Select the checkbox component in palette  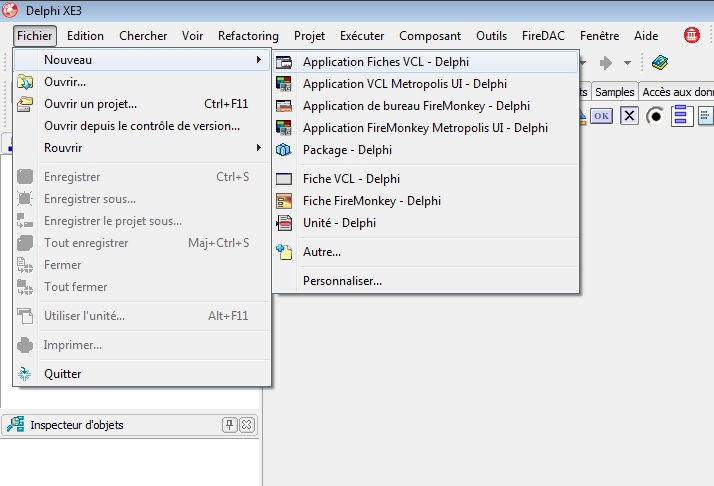point(629,116)
